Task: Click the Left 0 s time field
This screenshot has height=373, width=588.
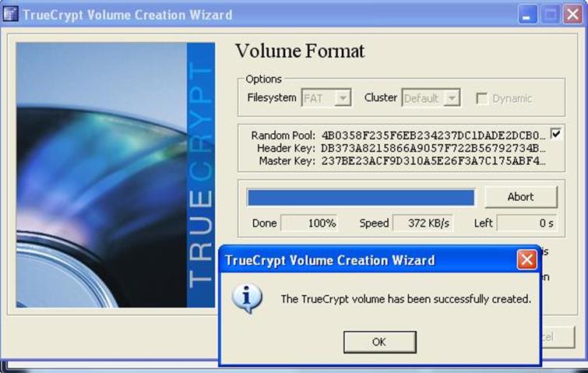Action: 526,223
